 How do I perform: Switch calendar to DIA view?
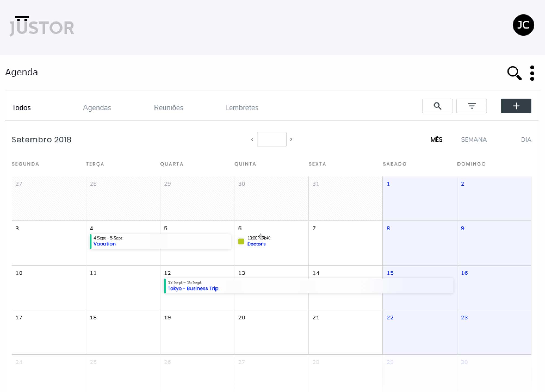point(526,140)
